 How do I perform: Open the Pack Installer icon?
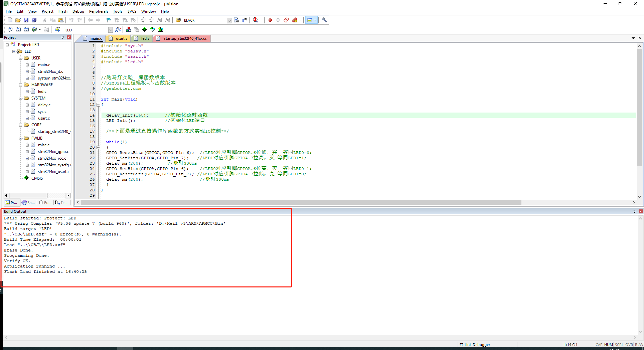tap(161, 29)
